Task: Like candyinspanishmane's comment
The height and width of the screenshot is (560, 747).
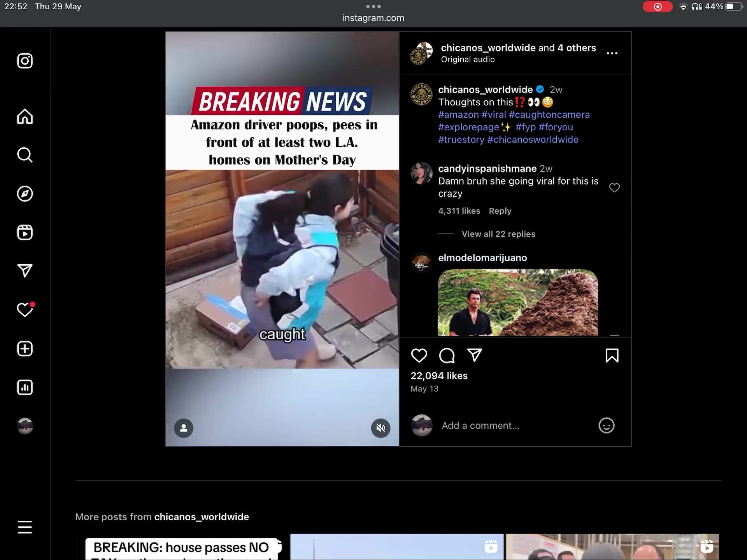Action: point(614,188)
